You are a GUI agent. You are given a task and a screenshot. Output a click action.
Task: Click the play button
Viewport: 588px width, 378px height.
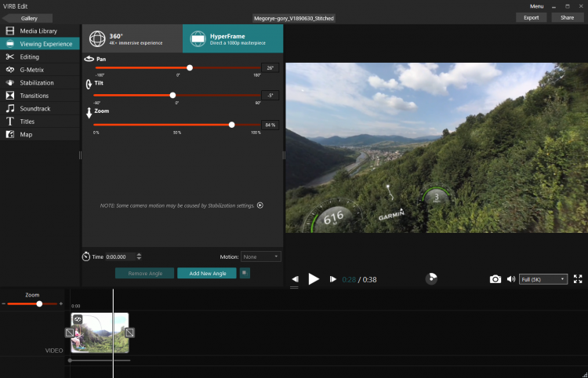tap(314, 279)
